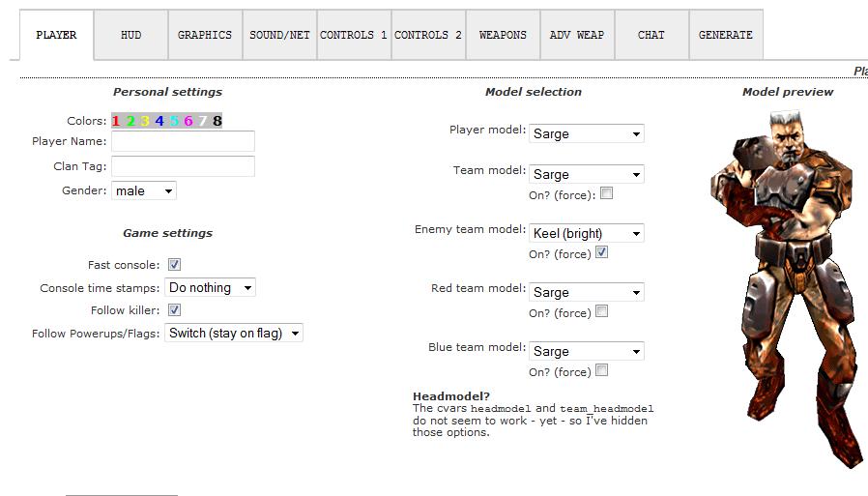Open the Follow Powerups/Flags dropdown
The height and width of the screenshot is (496, 868).
tap(234, 333)
